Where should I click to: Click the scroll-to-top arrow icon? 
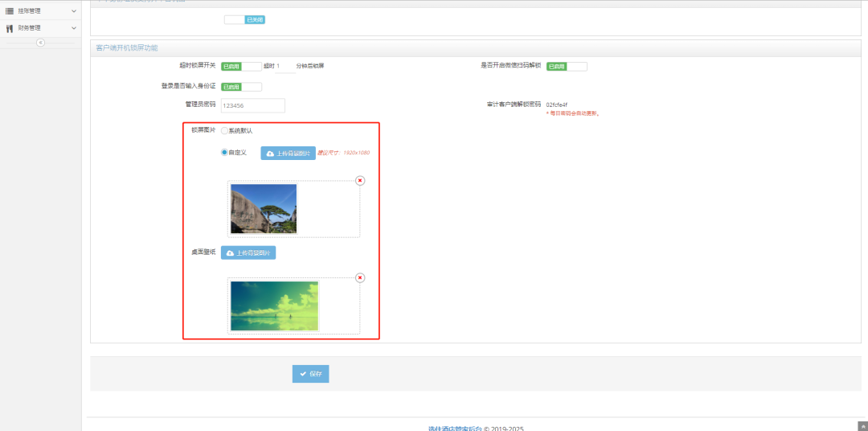point(862,426)
